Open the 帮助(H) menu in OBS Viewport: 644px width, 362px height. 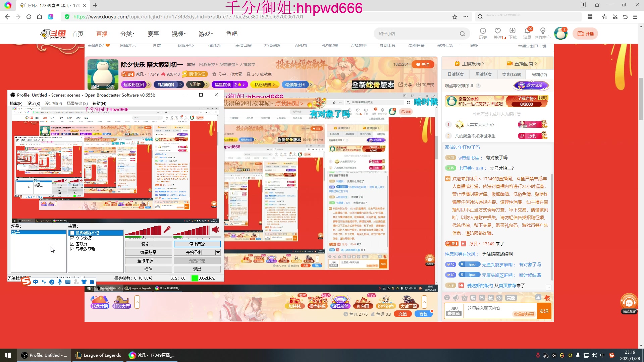coord(99,103)
